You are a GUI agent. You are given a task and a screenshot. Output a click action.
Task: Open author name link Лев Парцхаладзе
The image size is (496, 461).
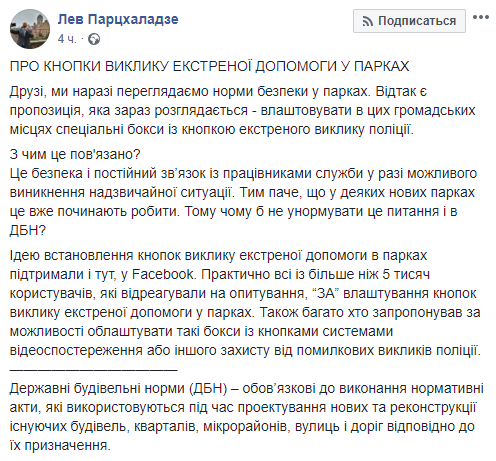pos(118,19)
